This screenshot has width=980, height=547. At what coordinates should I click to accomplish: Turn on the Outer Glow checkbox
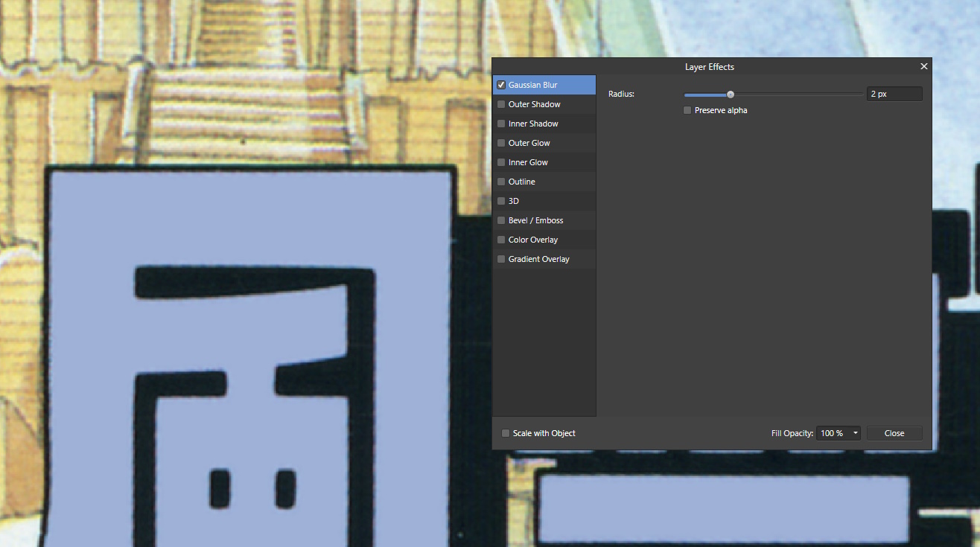click(x=501, y=143)
